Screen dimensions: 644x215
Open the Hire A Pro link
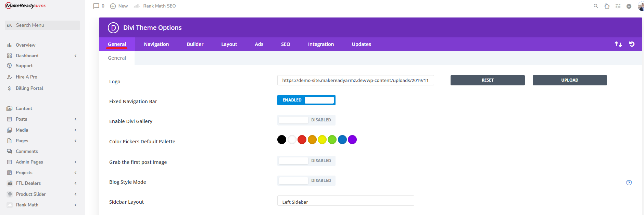click(x=26, y=77)
